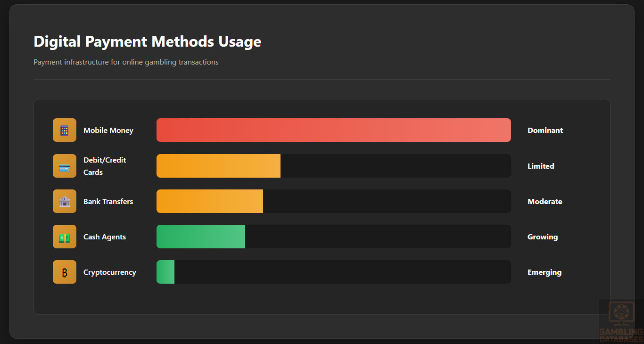The width and height of the screenshot is (644, 344).
Task: Select the Cash Agents label
Action: tap(105, 237)
